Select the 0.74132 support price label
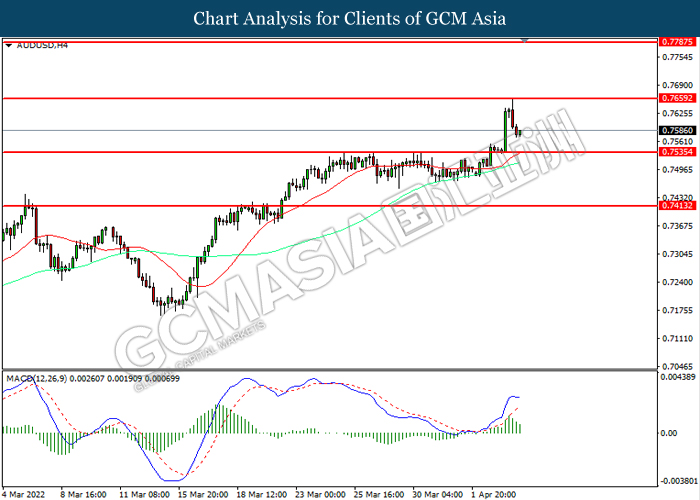This screenshot has width=700, height=500. (x=677, y=205)
